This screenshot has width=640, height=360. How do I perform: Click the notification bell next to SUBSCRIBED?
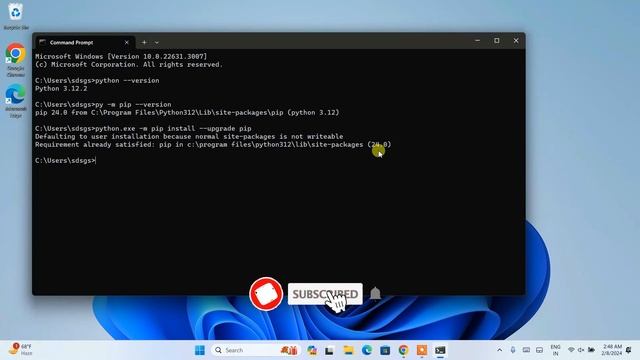[375, 293]
